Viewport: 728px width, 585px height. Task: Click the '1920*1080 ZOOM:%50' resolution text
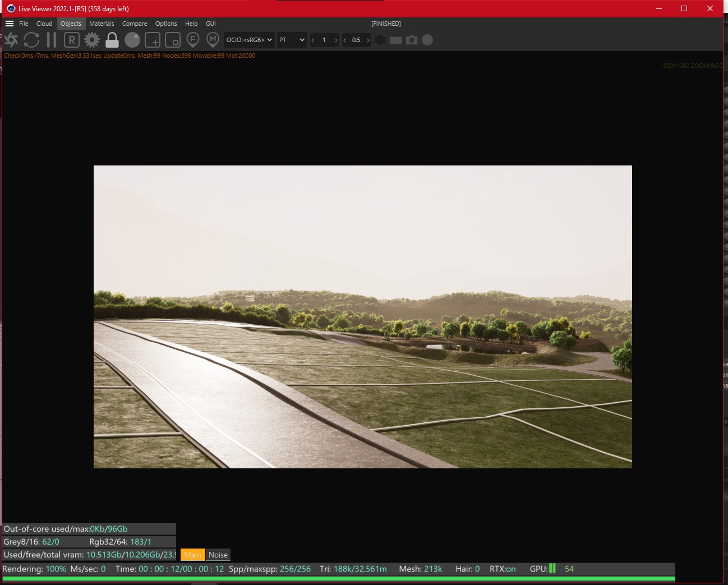click(691, 66)
